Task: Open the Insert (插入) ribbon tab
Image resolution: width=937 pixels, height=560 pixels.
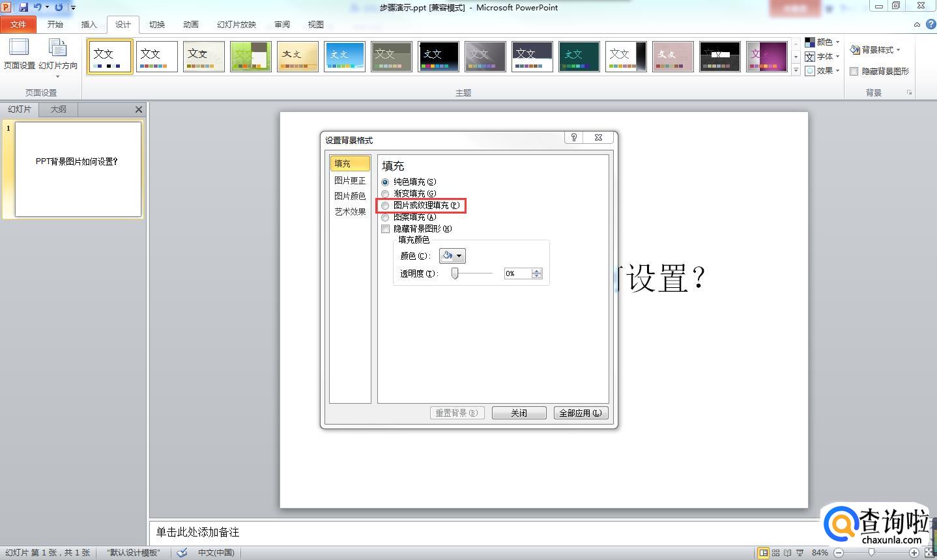Action: (89, 25)
